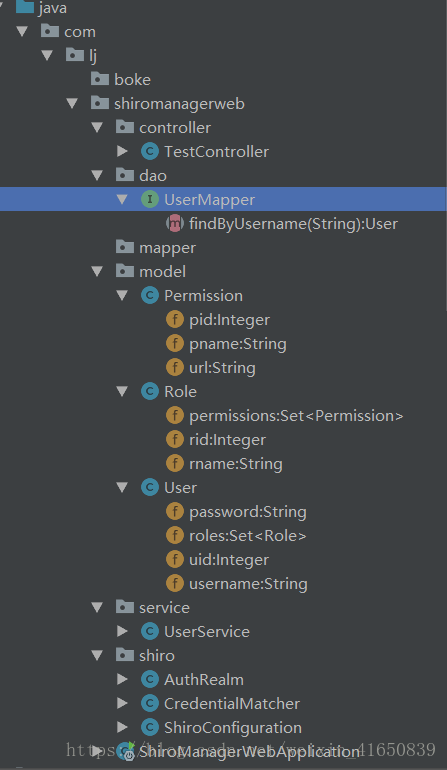447x770 pixels.
Task: Select the boke package label
Action: pyautogui.click(x=133, y=80)
